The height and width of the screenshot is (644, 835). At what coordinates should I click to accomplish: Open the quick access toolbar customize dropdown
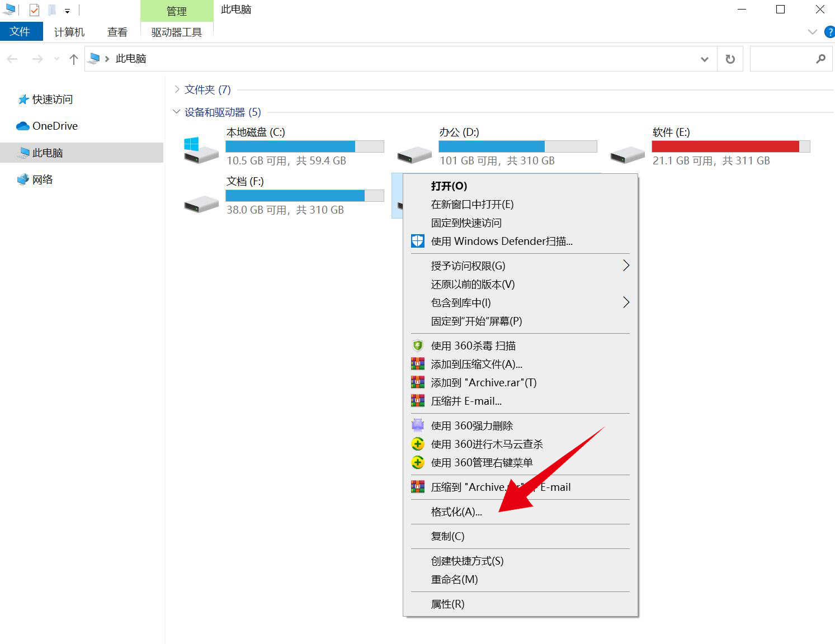pos(67,11)
